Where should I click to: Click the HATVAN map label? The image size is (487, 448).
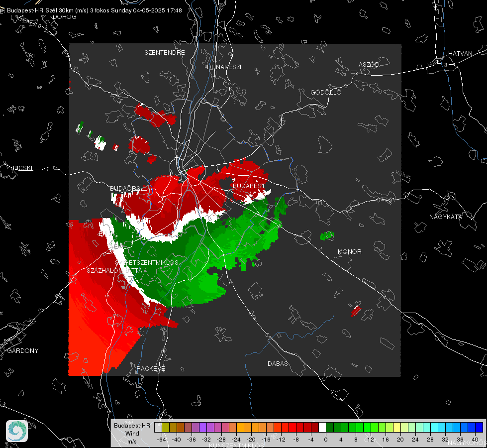pyautogui.click(x=460, y=53)
